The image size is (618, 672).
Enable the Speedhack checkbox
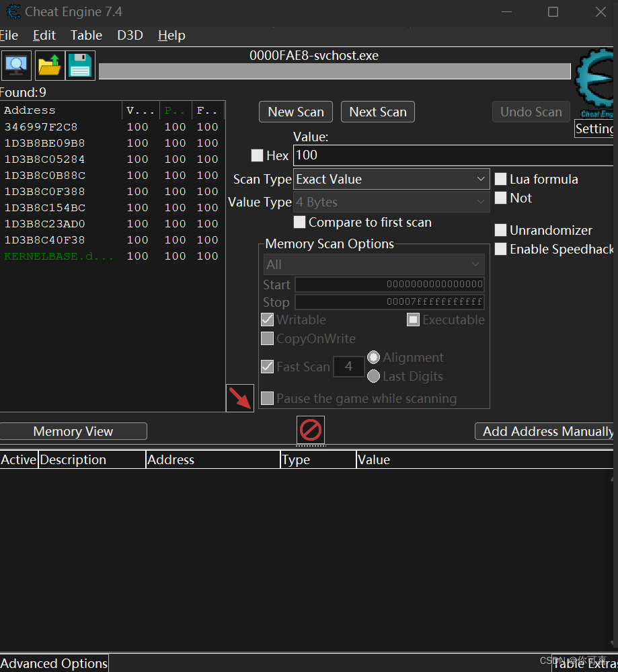[x=500, y=249]
